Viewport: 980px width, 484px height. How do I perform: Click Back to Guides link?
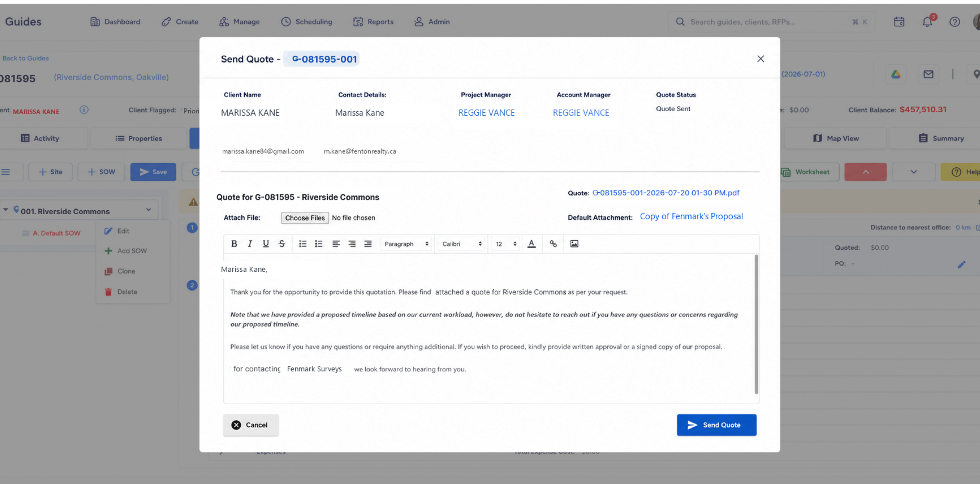(25, 58)
